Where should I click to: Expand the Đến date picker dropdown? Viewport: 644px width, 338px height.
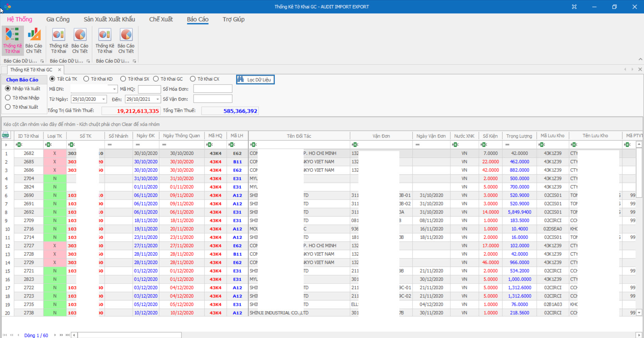(157, 99)
